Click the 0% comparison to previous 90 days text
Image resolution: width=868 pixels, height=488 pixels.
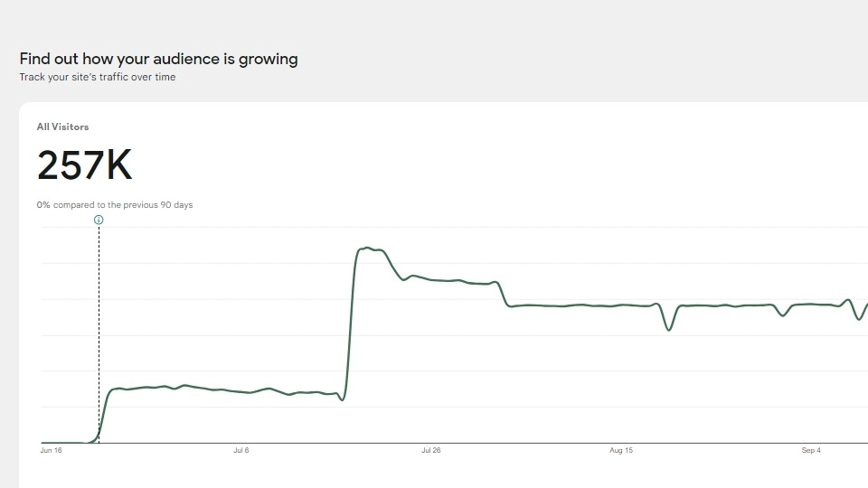coord(115,205)
